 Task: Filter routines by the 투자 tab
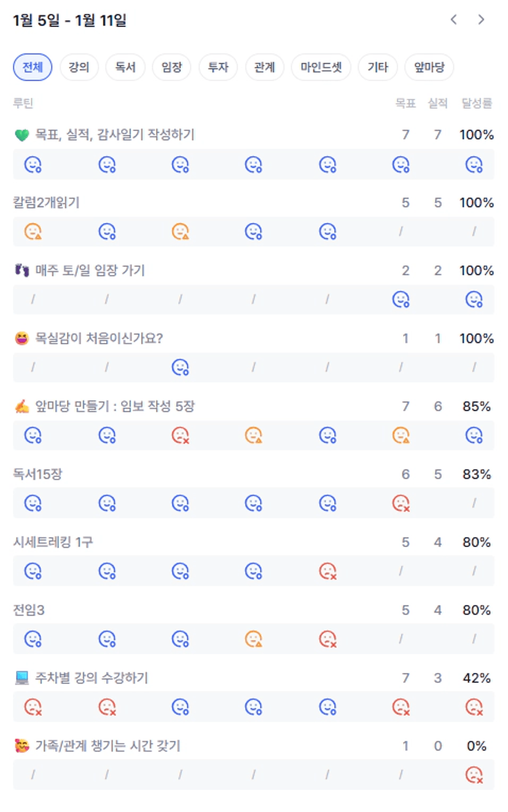[218, 68]
